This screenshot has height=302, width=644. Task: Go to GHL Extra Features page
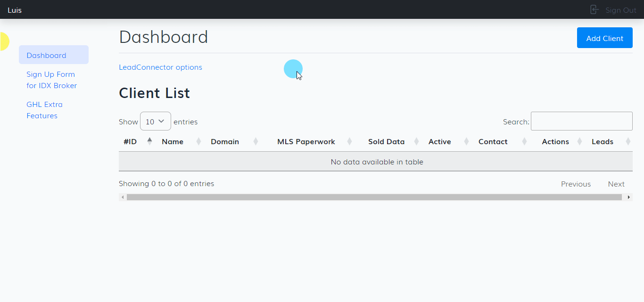pos(44,110)
